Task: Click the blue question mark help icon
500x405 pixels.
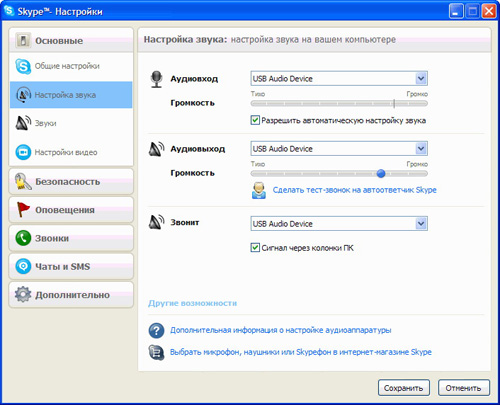Action: tap(156, 330)
